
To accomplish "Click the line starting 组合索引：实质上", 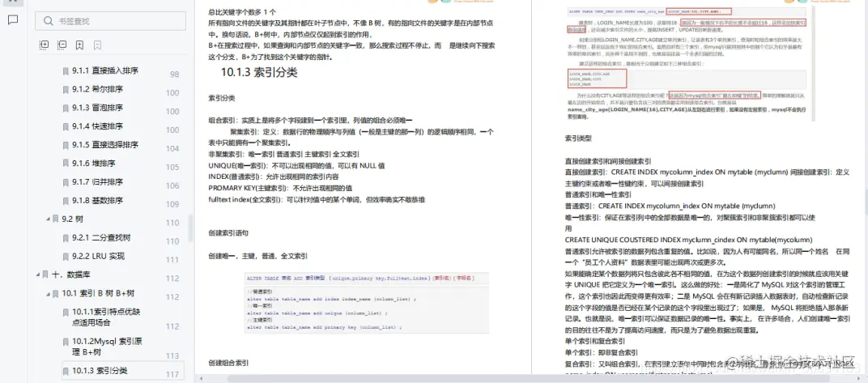I will (310, 120).
